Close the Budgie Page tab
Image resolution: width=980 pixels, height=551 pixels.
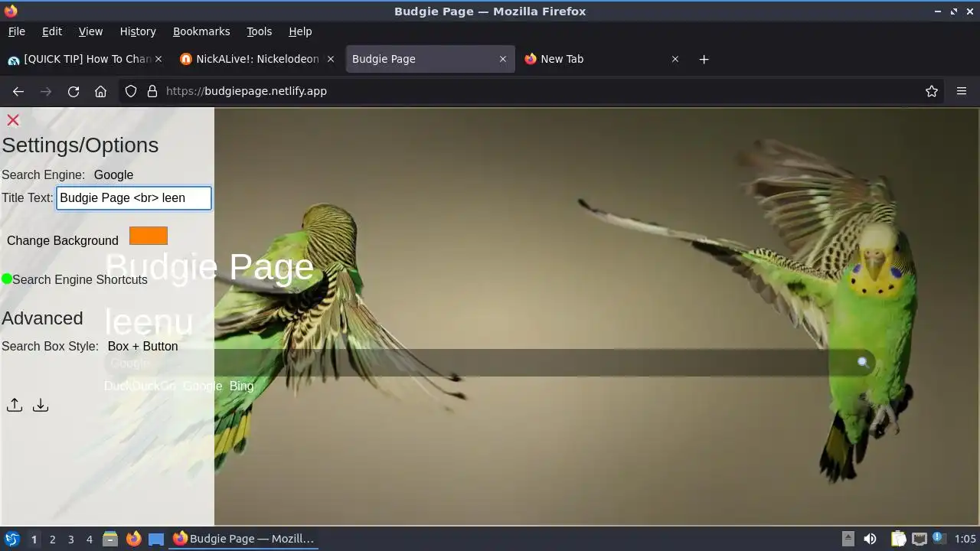pyautogui.click(x=503, y=59)
